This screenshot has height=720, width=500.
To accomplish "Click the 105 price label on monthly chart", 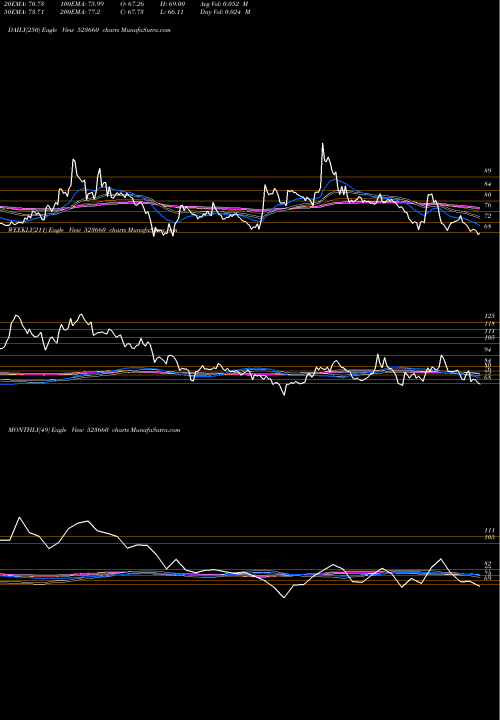I will 489,537.
